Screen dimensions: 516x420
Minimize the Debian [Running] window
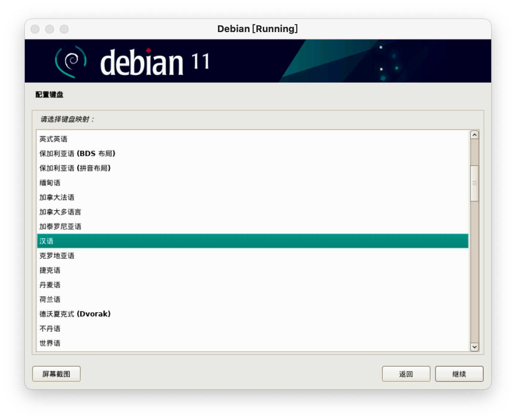(50, 29)
